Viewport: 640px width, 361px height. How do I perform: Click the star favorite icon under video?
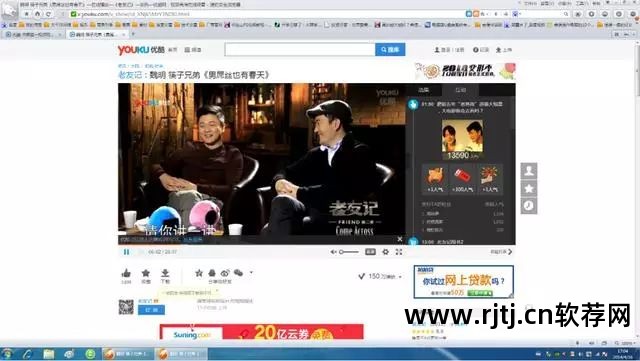coord(146,273)
